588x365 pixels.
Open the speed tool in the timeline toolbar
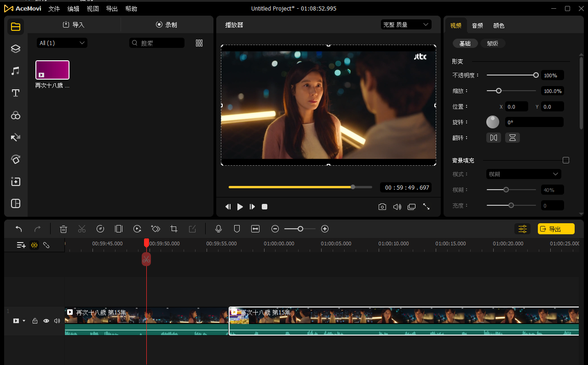[100, 229]
